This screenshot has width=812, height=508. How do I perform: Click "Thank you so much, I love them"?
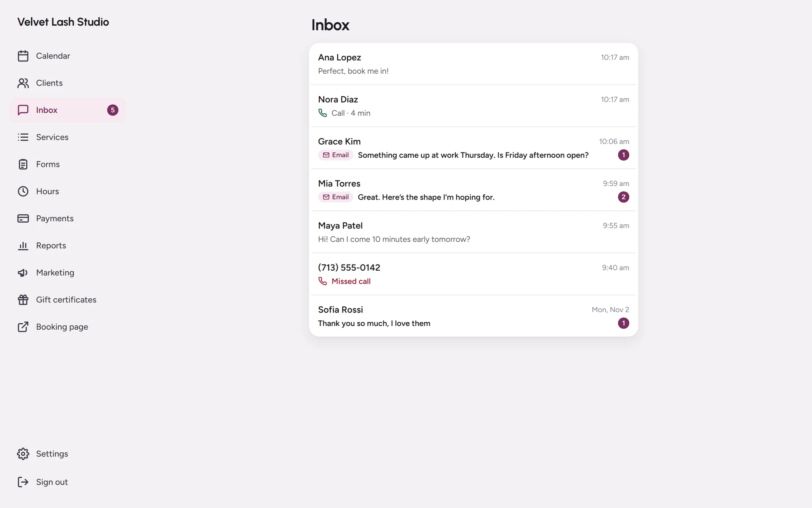tap(374, 323)
